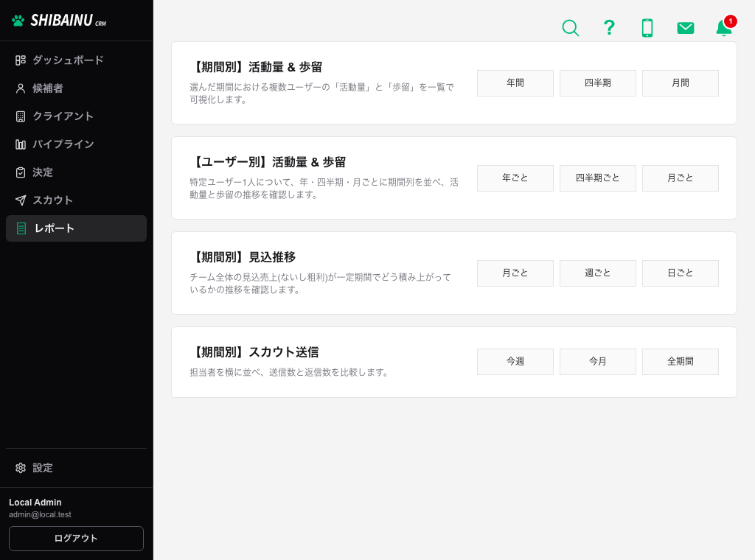Choose 年ごと for ユーザー別 report
This screenshot has width=755, height=560.
click(x=515, y=178)
